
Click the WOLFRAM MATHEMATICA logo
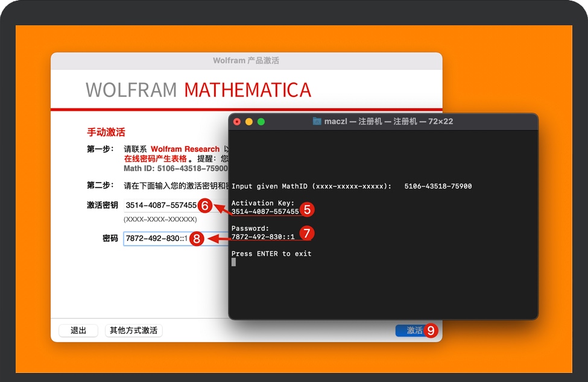click(198, 90)
